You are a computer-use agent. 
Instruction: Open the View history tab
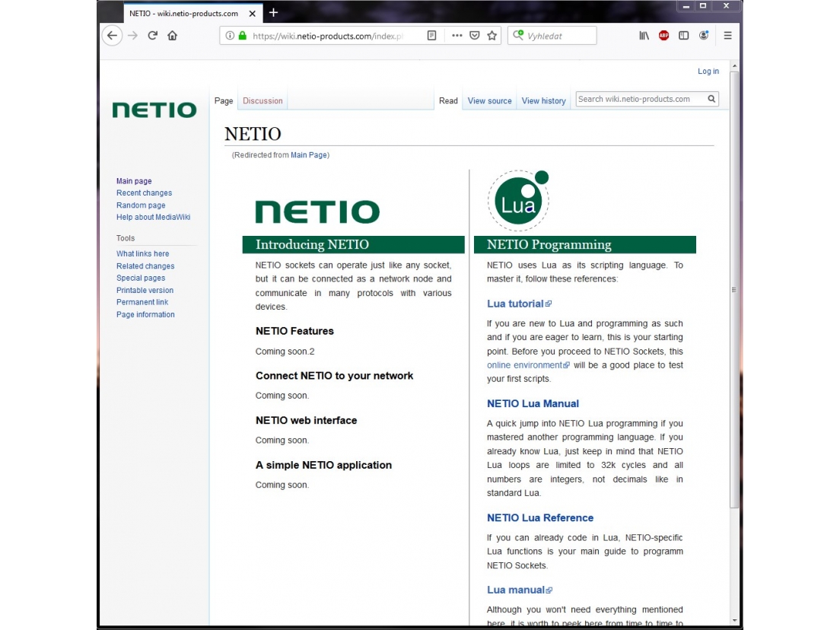pyautogui.click(x=544, y=100)
